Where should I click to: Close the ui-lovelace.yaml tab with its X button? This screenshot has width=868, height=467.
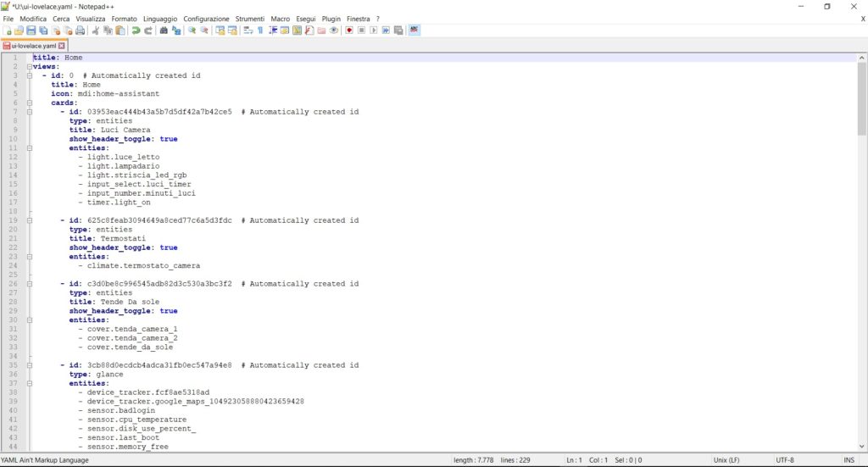pyautogui.click(x=61, y=46)
